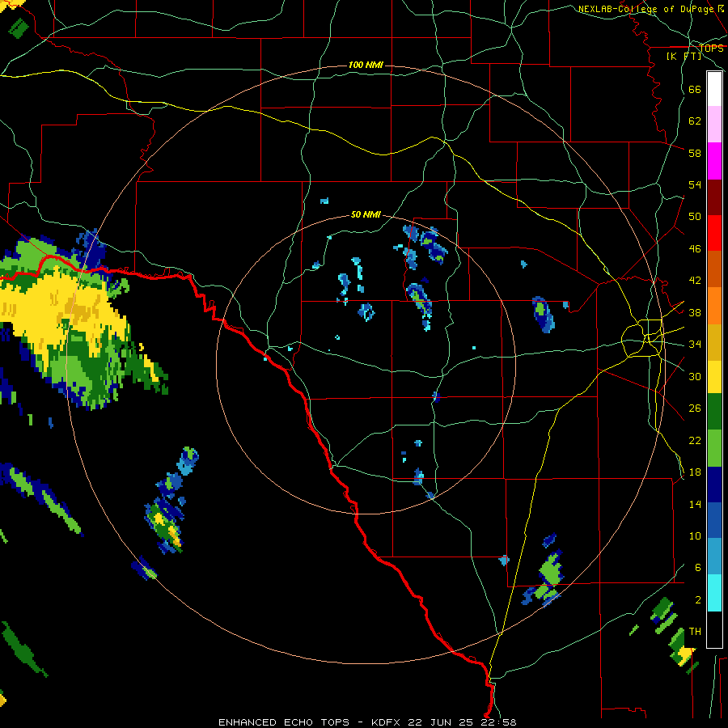Viewport: 728px width, 728px height.
Task: Click the '62' legend value
Action: (695, 121)
